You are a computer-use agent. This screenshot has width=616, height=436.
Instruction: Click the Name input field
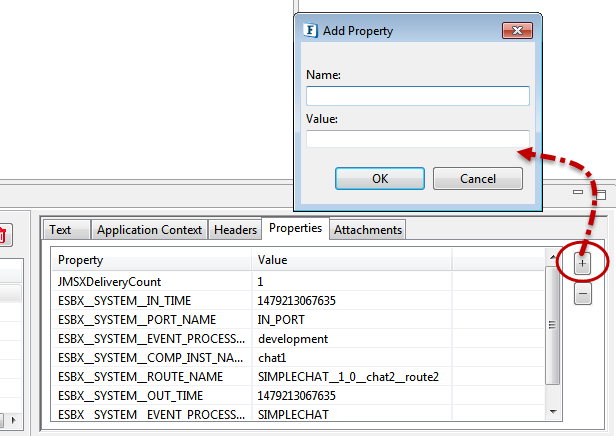(x=417, y=96)
